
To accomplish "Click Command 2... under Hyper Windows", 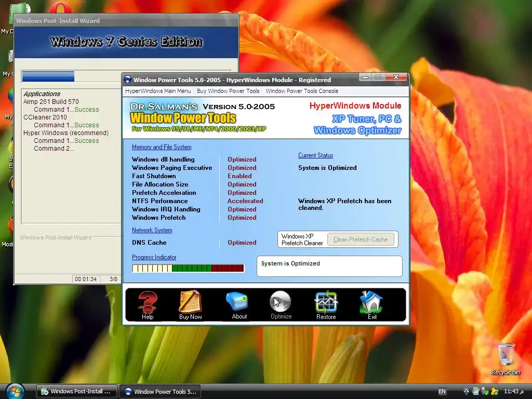I will coord(54,148).
